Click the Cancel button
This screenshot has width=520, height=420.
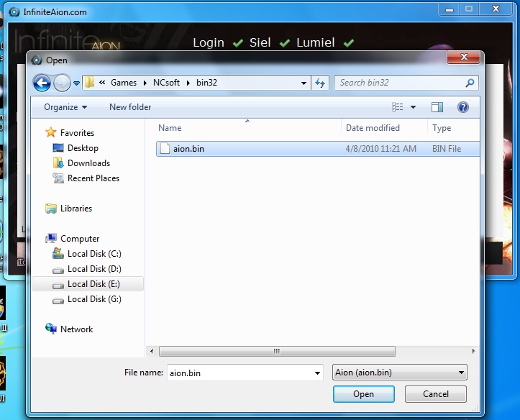click(436, 394)
